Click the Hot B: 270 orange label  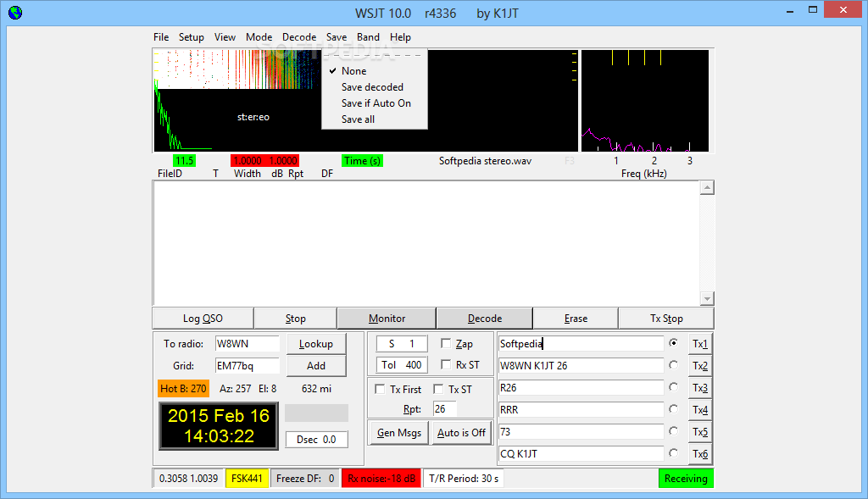[x=183, y=388]
